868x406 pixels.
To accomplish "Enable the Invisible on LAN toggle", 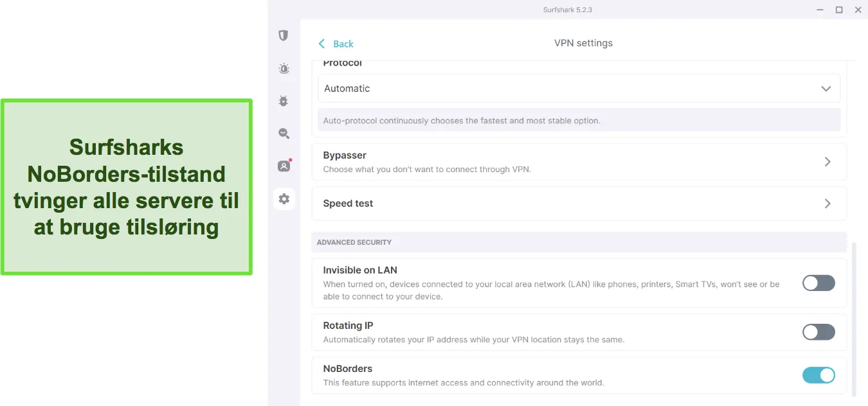I will [x=818, y=283].
